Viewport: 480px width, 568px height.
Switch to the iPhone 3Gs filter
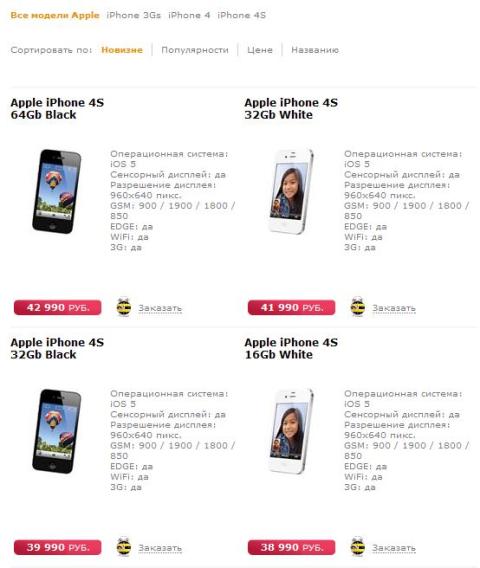click(x=134, y=15)
